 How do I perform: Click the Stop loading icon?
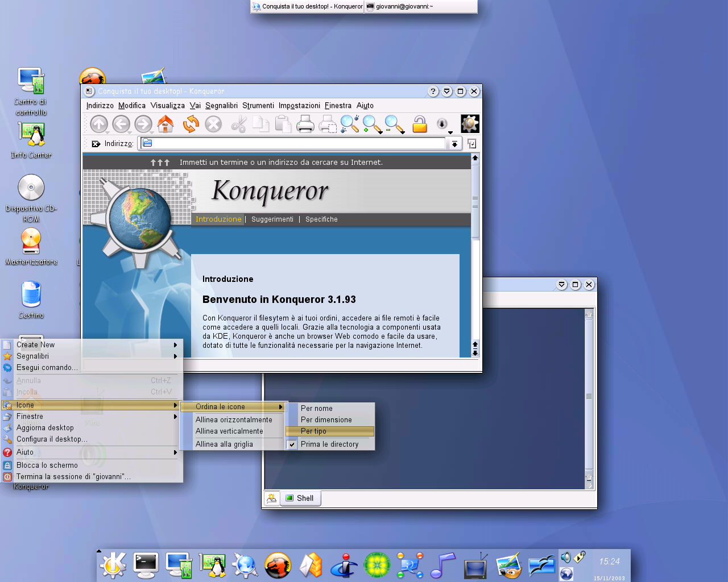pyautogui.click(x=213, y=124)
